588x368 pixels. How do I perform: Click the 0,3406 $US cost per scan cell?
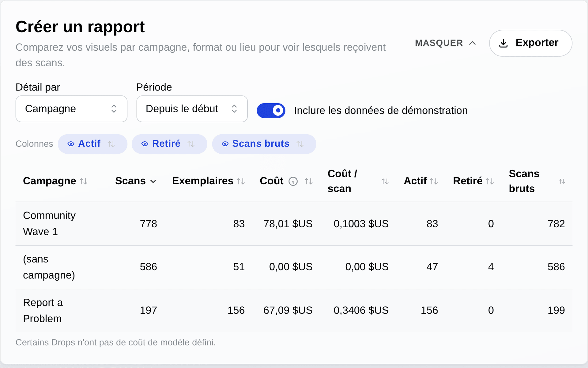[361, 310]
